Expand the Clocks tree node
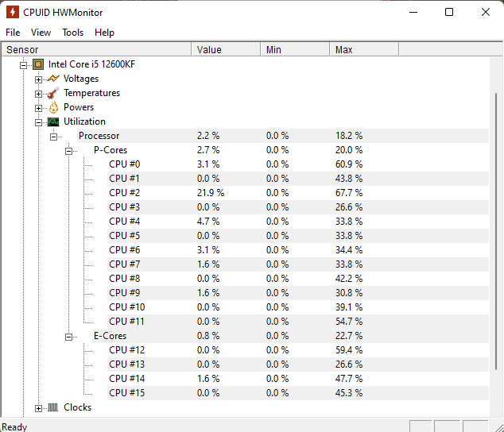Screen dimensions: 504x432 (x=39, y=408)
